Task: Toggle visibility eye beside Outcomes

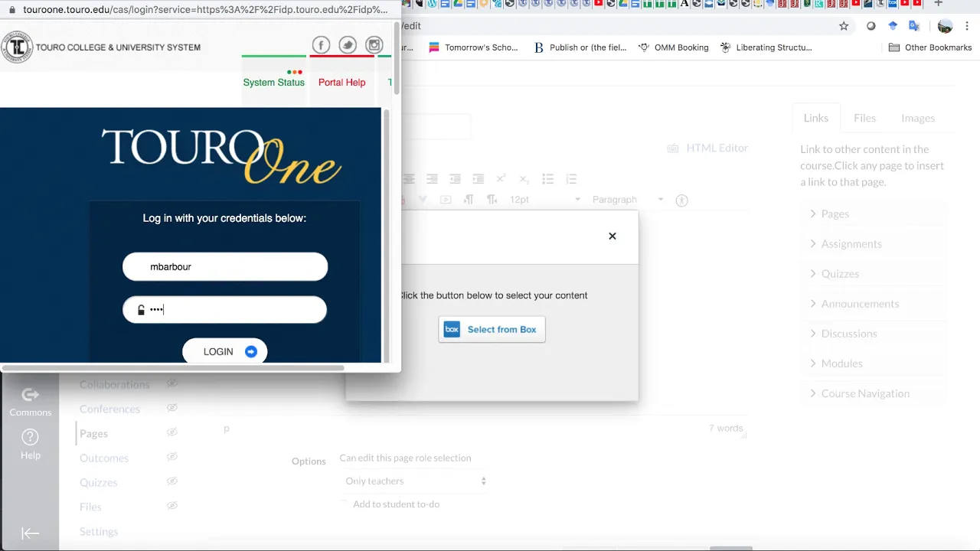Action: [172, 457]
